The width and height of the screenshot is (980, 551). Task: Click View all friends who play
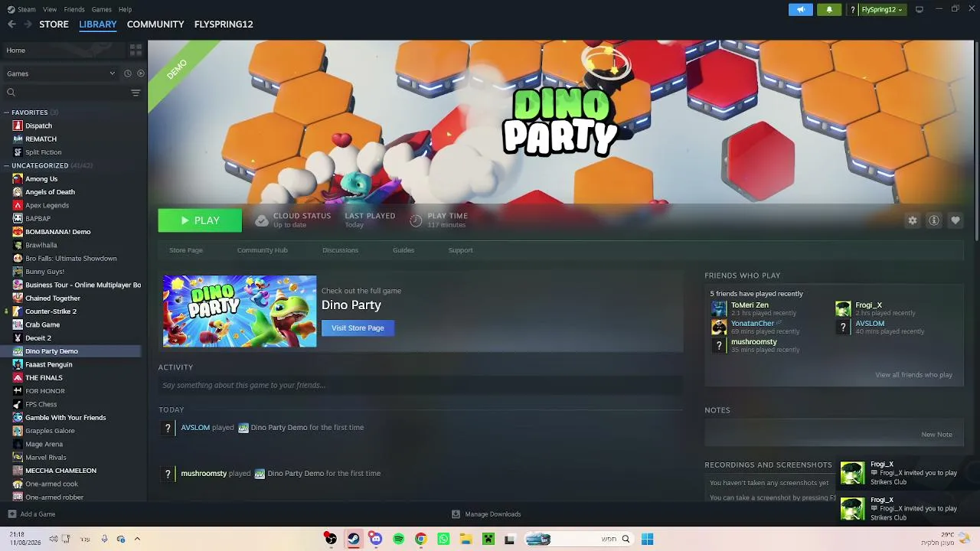[x=913, y=375]
